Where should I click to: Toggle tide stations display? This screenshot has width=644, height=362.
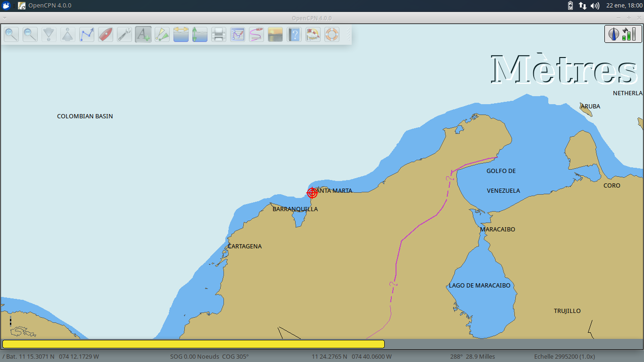pyautogui.click(x=200, y=34)
